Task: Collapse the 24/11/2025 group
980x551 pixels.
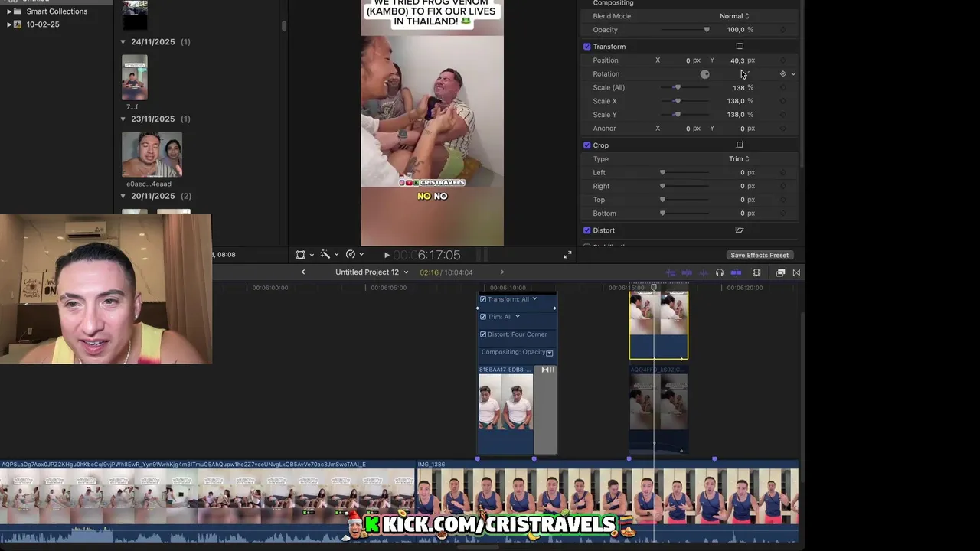Action: click(123, 42)
